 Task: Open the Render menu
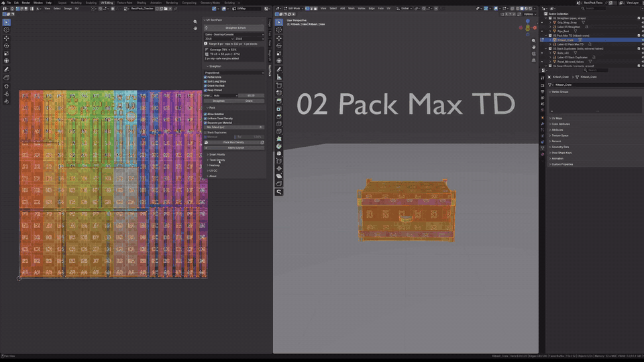pos(26,3)
